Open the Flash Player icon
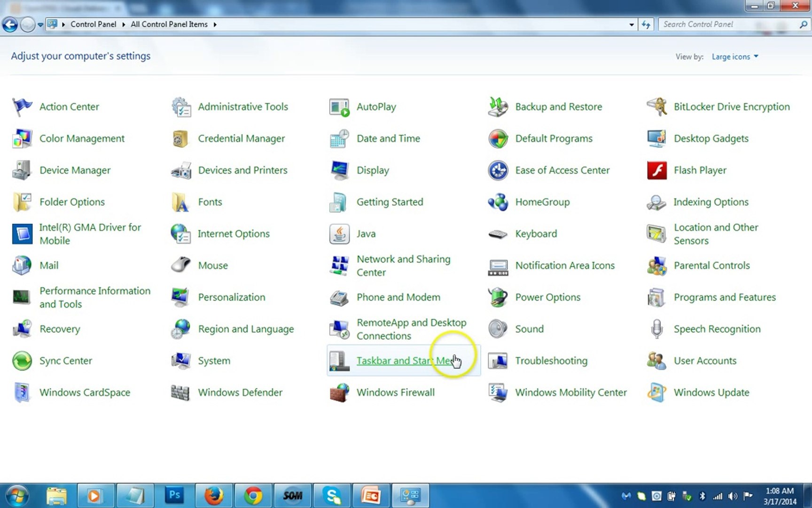Image resolution: width=812 pixels, height=508 pixels. point(656,170)
